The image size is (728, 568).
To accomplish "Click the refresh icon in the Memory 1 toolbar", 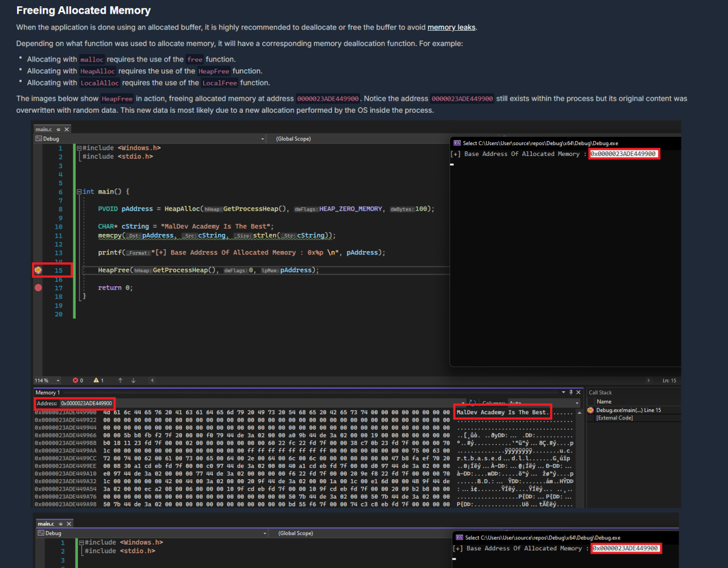I will (x=472, y=401).
